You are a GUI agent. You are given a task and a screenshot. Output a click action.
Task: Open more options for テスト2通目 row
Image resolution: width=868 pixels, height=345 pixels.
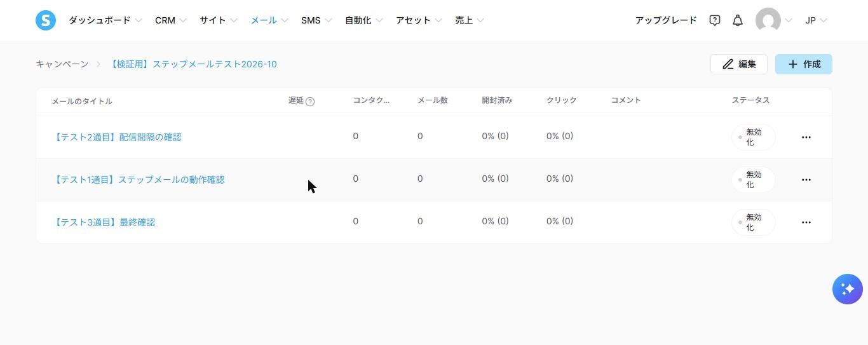coord(806,137)
